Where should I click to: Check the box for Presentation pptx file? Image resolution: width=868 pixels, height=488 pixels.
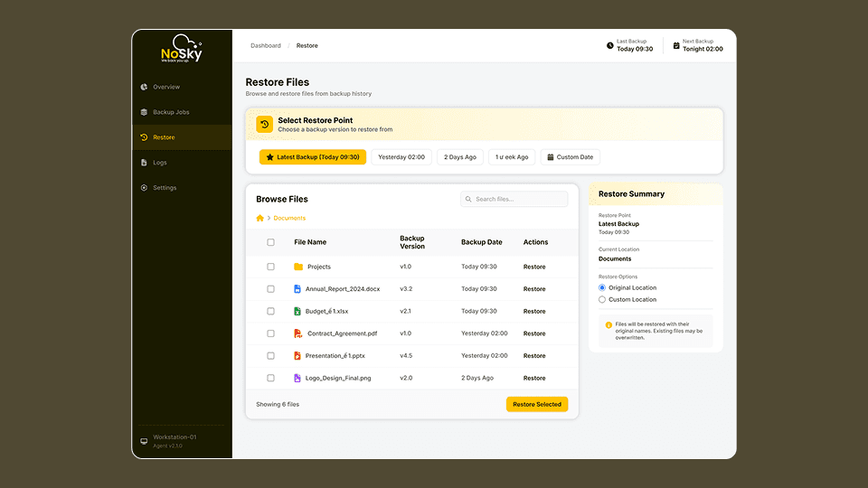[270, 356]
